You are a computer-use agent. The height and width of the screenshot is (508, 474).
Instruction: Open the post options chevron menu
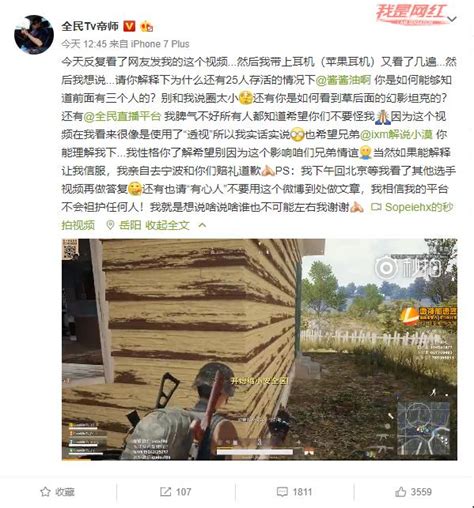pyautogui.click(x=452, y=19)
